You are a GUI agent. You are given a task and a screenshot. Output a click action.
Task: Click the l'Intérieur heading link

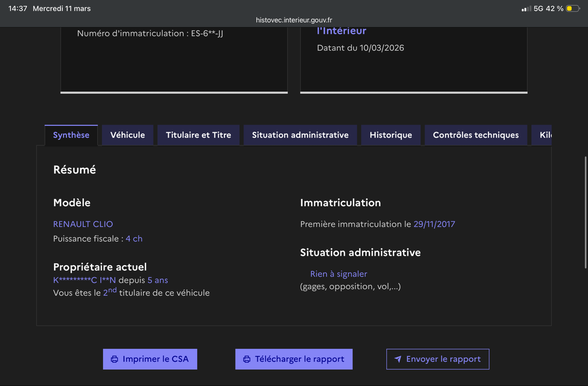[x=342, y=31]
